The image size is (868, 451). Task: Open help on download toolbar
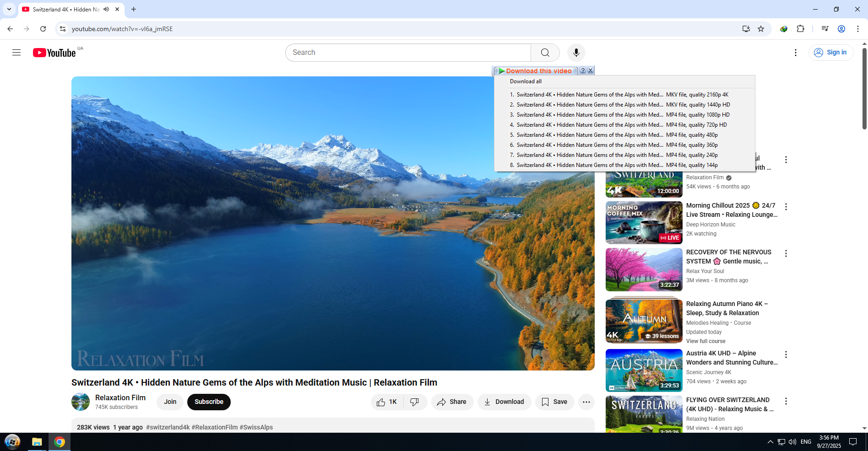583,70
